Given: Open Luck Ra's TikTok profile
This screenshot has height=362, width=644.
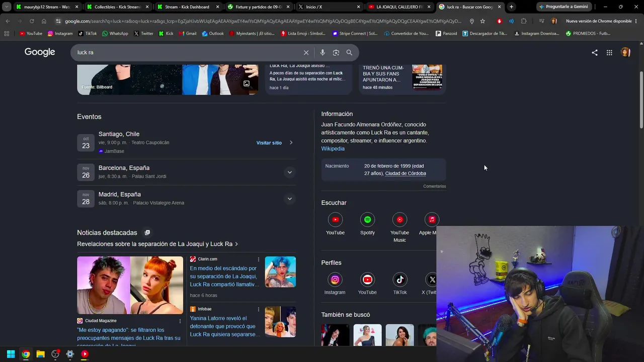Looking at the screenshot, I should click(400, 284).
